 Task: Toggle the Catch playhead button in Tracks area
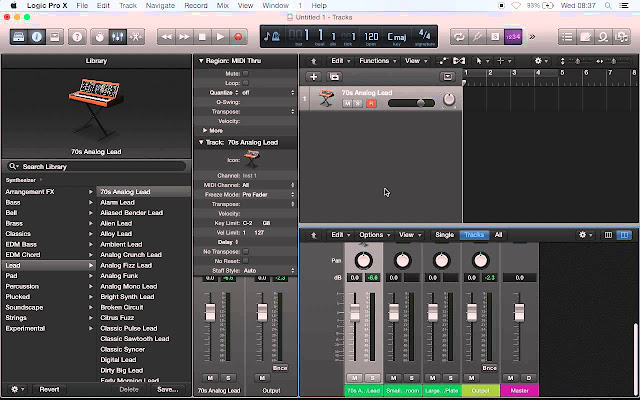(459, 61)
